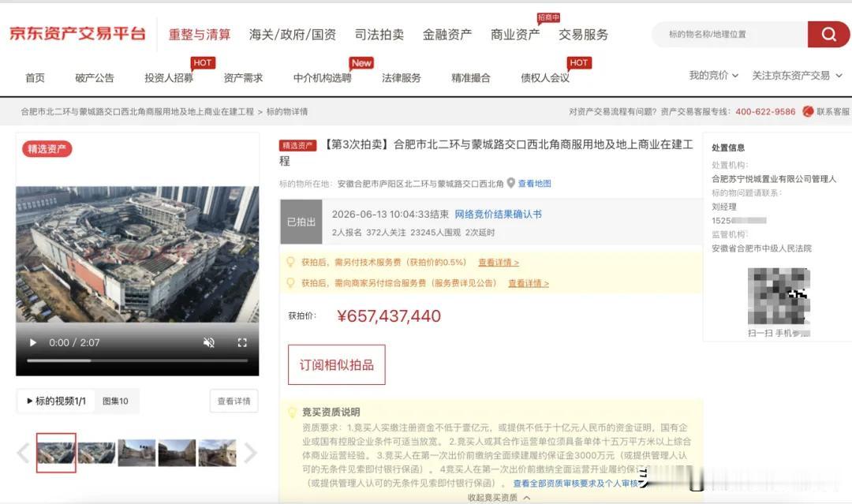Expand the 关注京东资产交易 dropdown

(797, 76)
